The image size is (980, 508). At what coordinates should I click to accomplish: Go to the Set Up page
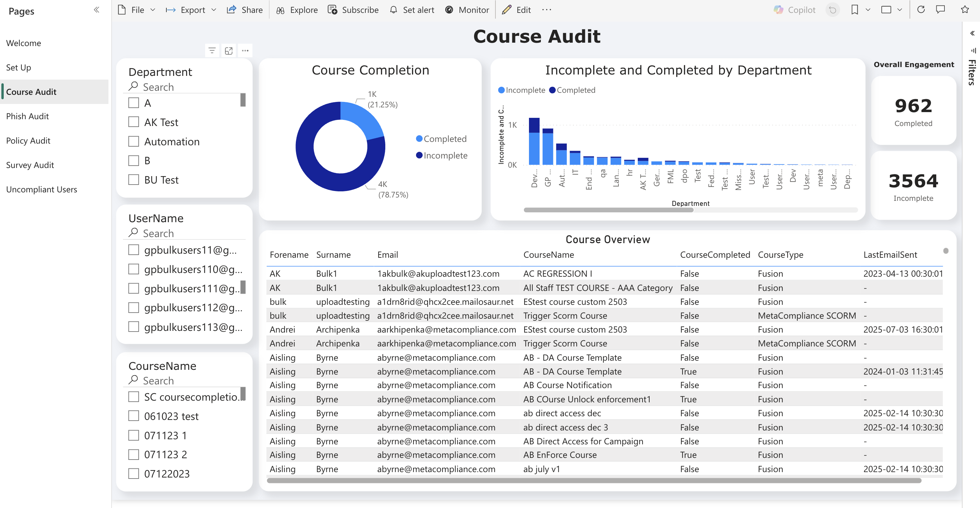click(19, 67)
